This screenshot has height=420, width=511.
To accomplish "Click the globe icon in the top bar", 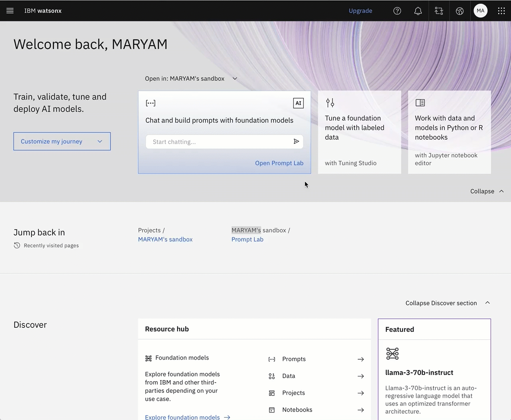I will coord(460,11).
